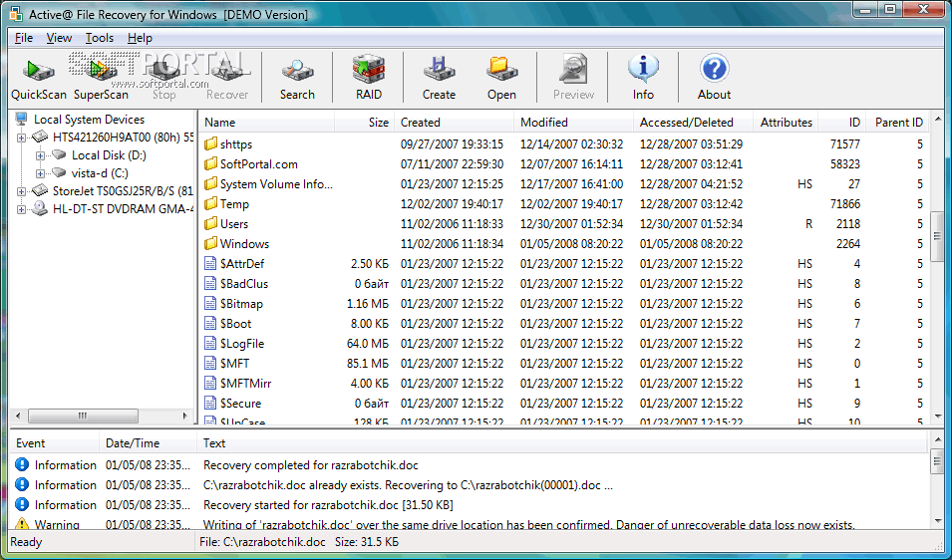The height and width of the screenshot is (560, 952).
Task: Open the About dialog
Action: pos(714,78)
